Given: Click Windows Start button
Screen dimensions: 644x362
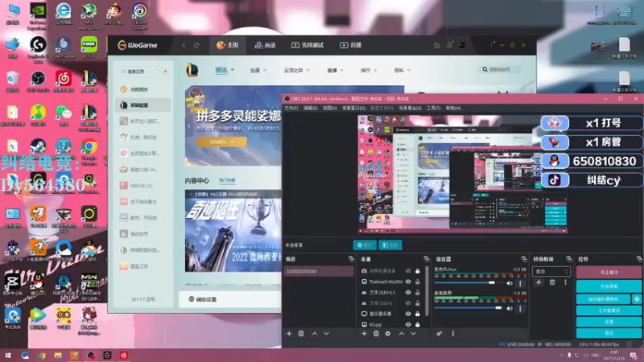Looking at the screenshot, I should [7, 355].
